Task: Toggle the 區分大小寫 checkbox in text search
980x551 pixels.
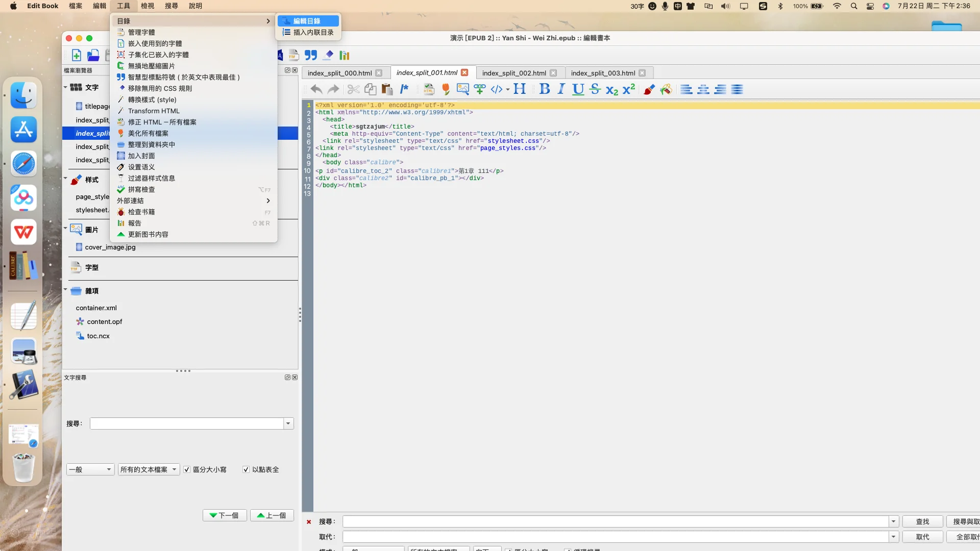Action: tap(187, 469)
